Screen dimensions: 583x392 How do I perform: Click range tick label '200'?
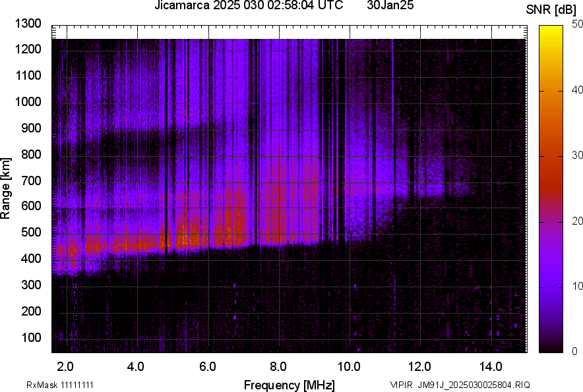[31, 311]
